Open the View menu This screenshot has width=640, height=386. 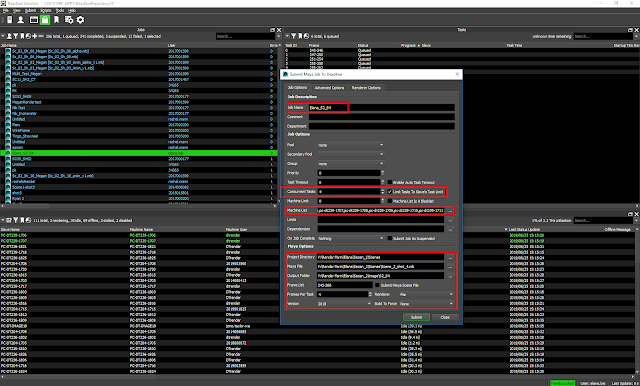(x=17, y=11)
